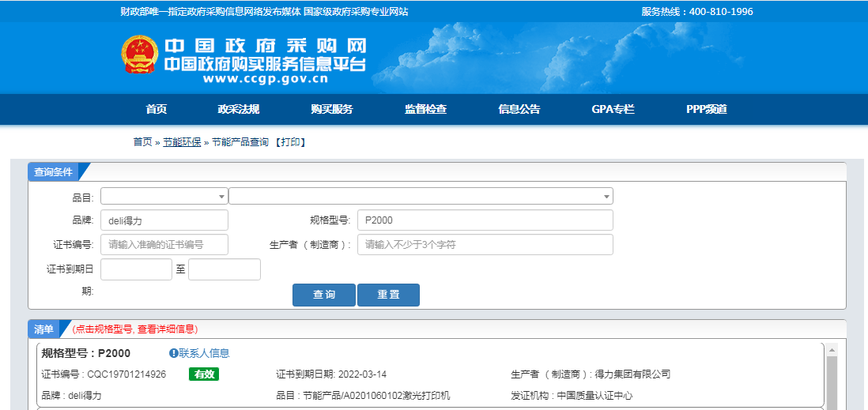This screenshot has height=410, width=868.
Task: Select 信息公告 in the navigation bar
Action: (x=519, y=109)
